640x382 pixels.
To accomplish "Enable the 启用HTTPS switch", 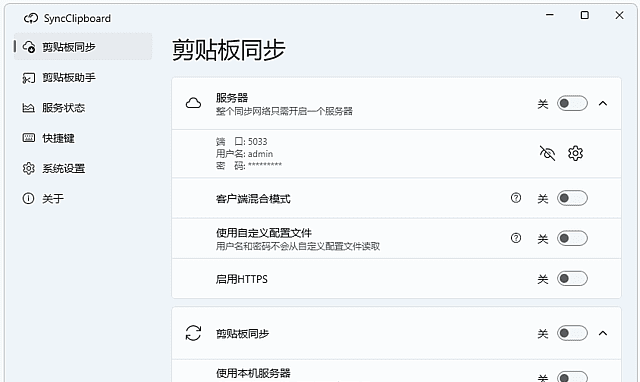I will point(572,279).
